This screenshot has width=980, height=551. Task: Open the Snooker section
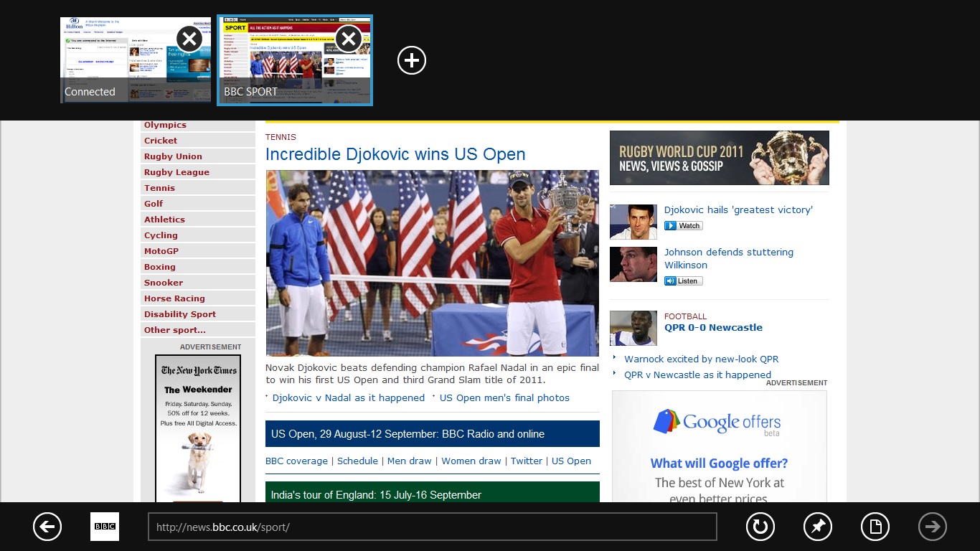(164, 283)
